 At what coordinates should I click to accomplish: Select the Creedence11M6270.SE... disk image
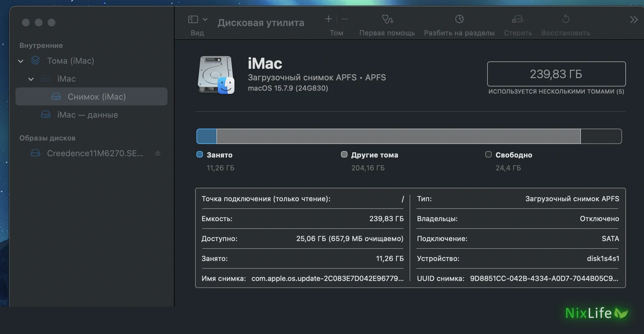point(91,153)
